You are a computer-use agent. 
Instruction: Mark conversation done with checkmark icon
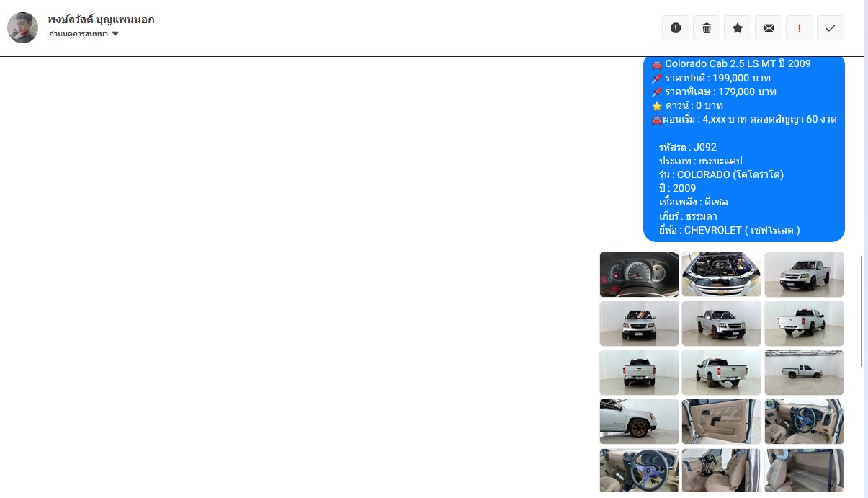[x=831, y=28]
